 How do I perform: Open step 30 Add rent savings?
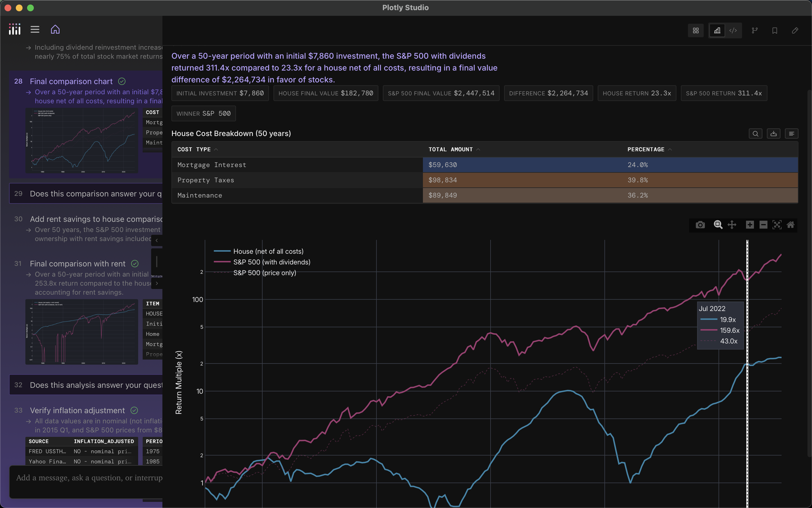96,219
